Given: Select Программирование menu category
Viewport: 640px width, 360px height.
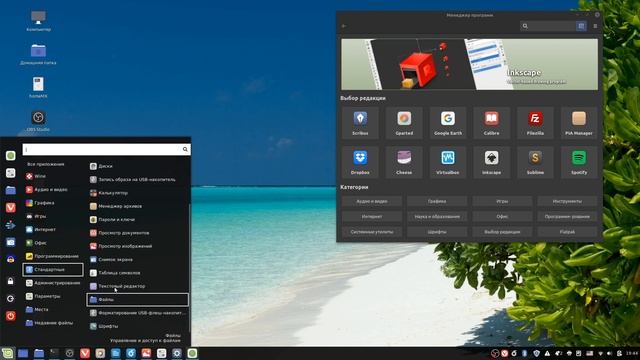Looking at the screenshot, I should [x=53, y=256].
